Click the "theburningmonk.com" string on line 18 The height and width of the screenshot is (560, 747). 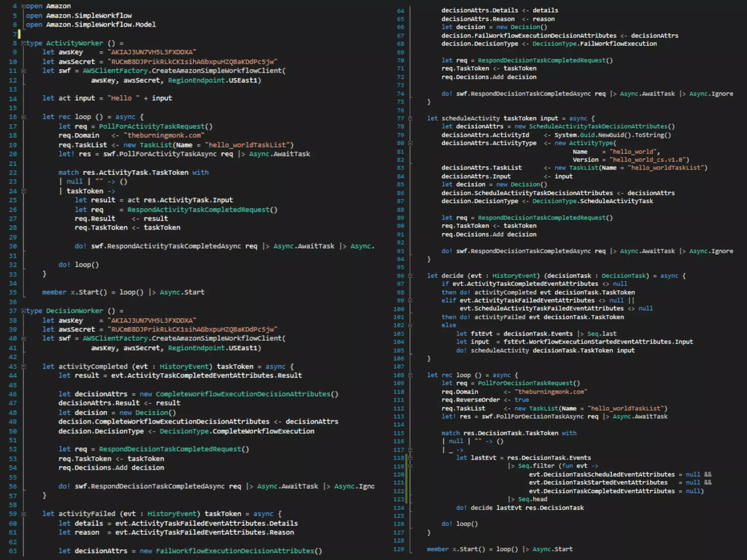point(164,136)
